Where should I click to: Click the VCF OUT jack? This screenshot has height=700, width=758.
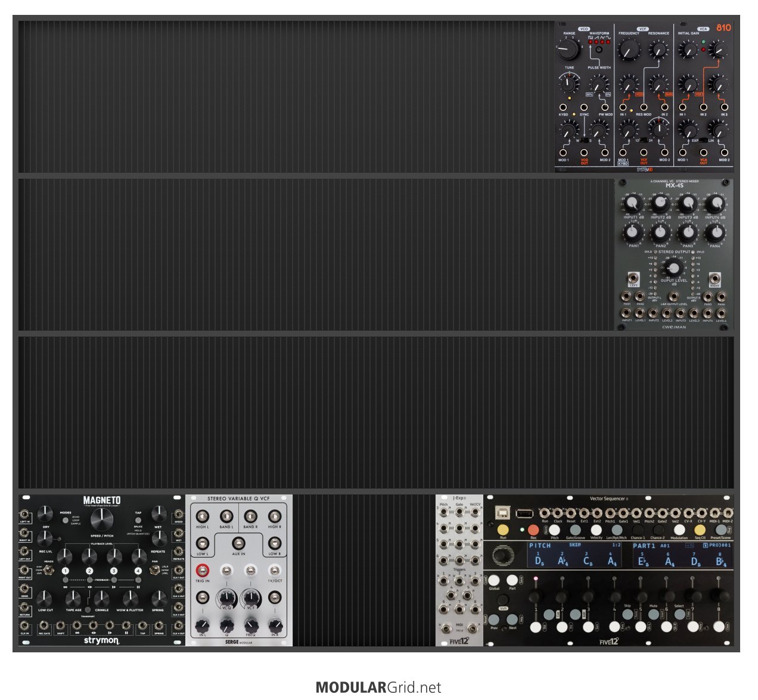coord(644,153)
